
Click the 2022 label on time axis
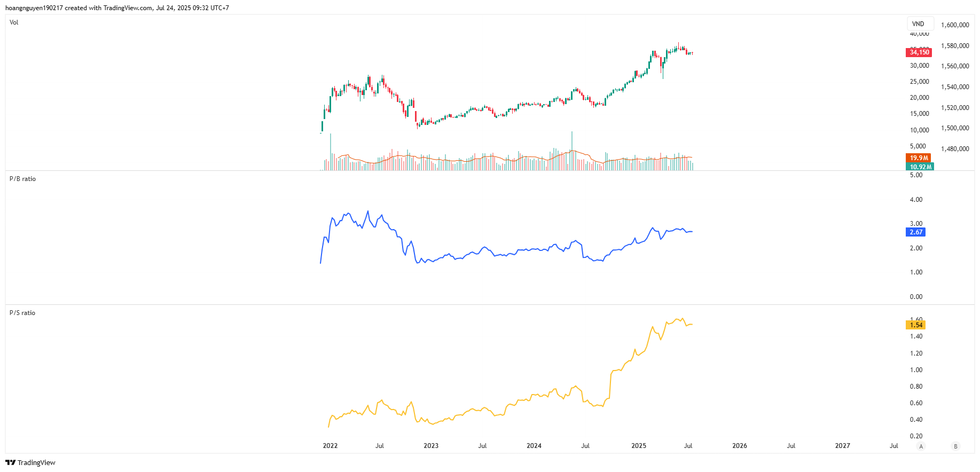(330, 446)
